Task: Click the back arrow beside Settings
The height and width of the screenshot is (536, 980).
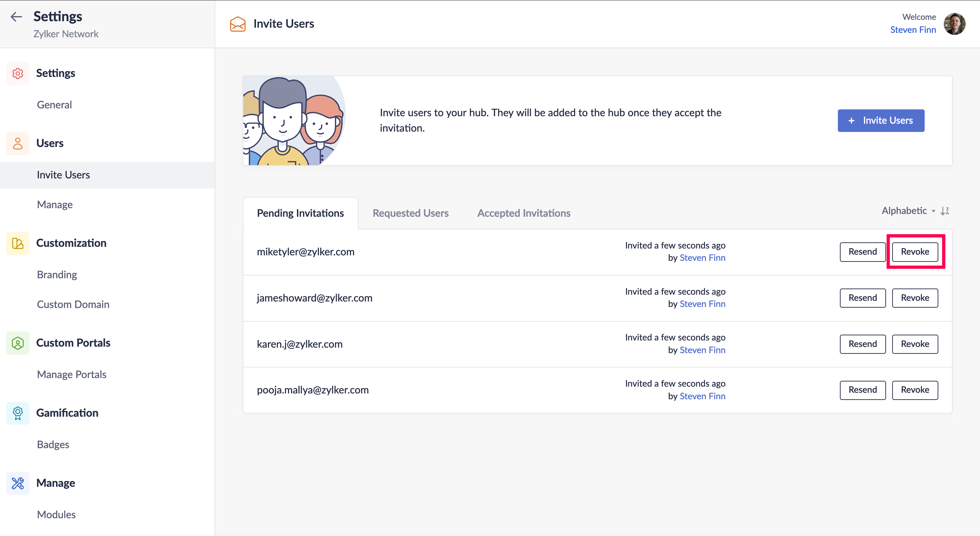Action: tap(16, 17)
